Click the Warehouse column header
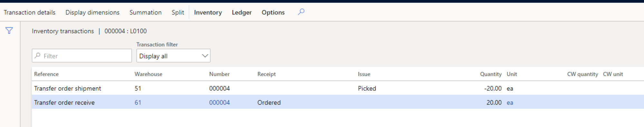This screenshot has height=127, width=644. click(x=148, y=74)
